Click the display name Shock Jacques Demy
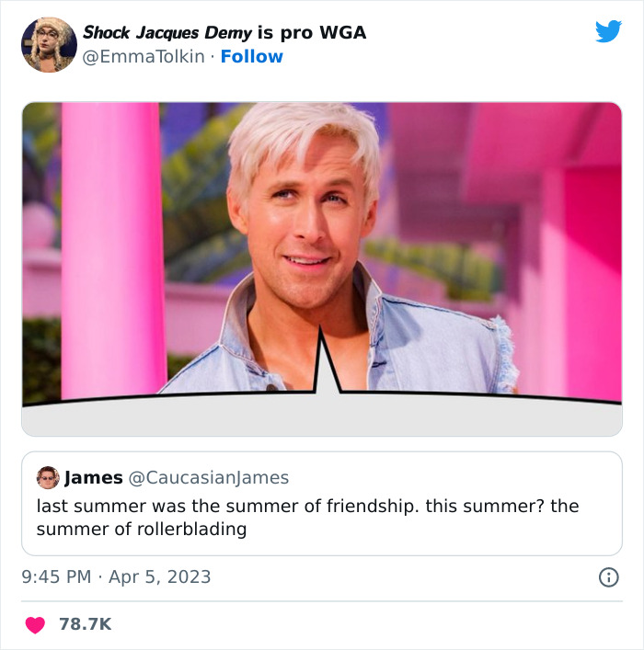This screenshot has width=644, height=650. click(x=167, y=32)
